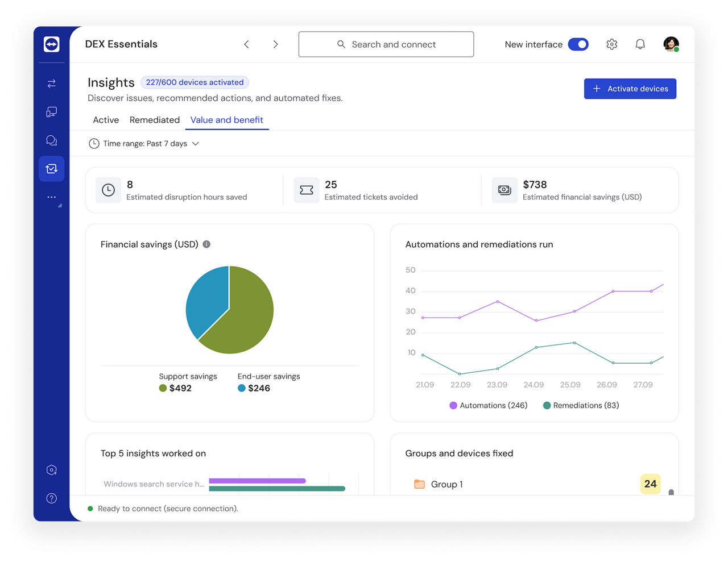The width and height of the screenshot is (728, 562).
Task: Click the user avatar with online status
Action: [671, 44]
